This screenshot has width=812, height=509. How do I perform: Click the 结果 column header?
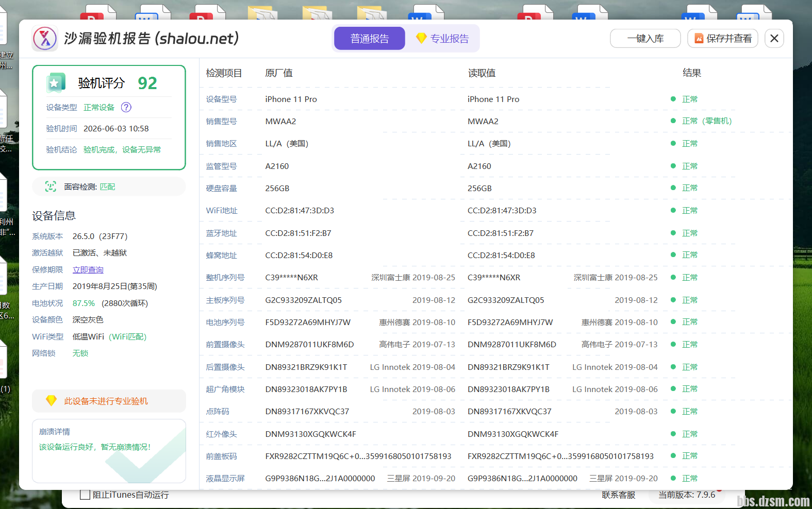(x=692, y=73)
